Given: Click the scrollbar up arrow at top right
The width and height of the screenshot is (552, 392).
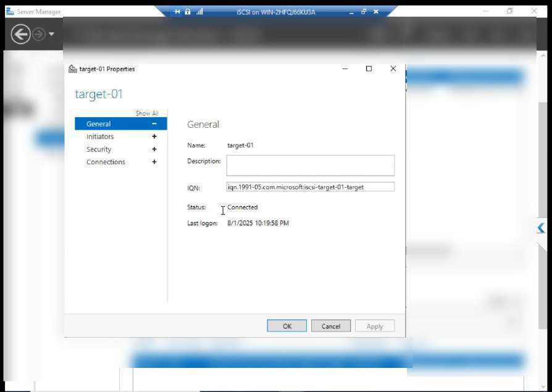Looking at the screenshot, I should pos(543,56).
